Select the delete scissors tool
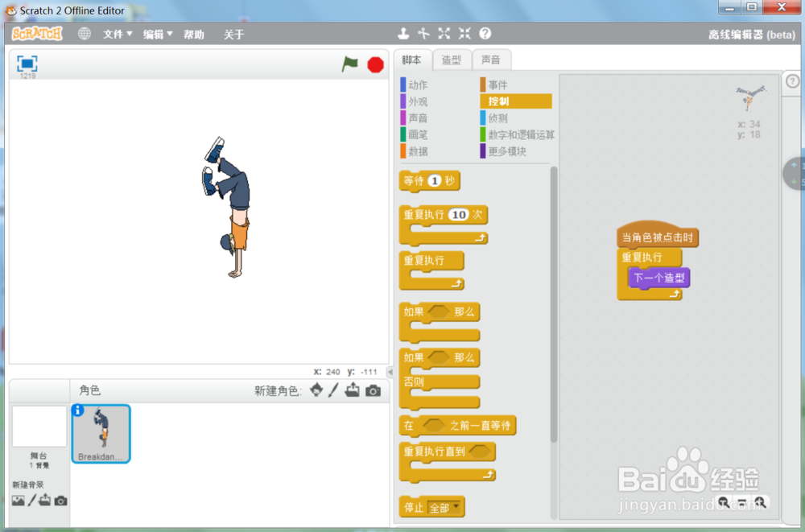 (x=423, y=34)
